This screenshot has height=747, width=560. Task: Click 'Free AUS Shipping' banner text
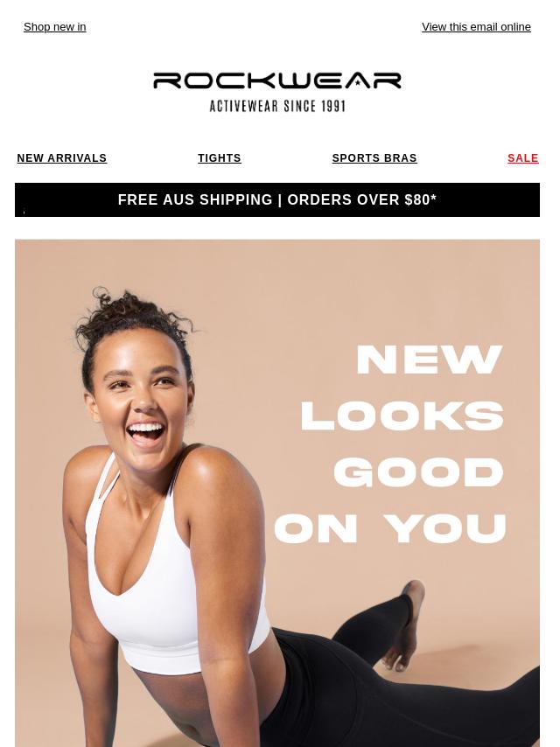[195, 199]
